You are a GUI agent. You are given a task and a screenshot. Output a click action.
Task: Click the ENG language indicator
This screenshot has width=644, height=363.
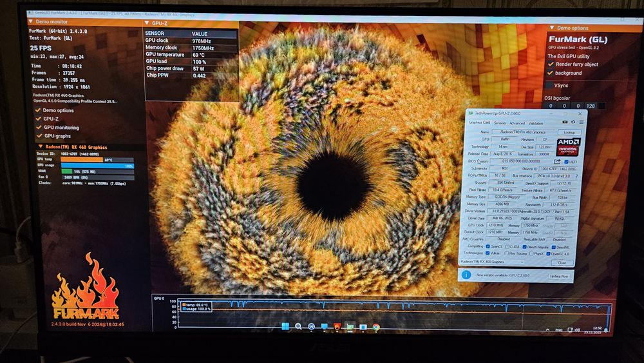pyautogui.click(x=558, y=329)
